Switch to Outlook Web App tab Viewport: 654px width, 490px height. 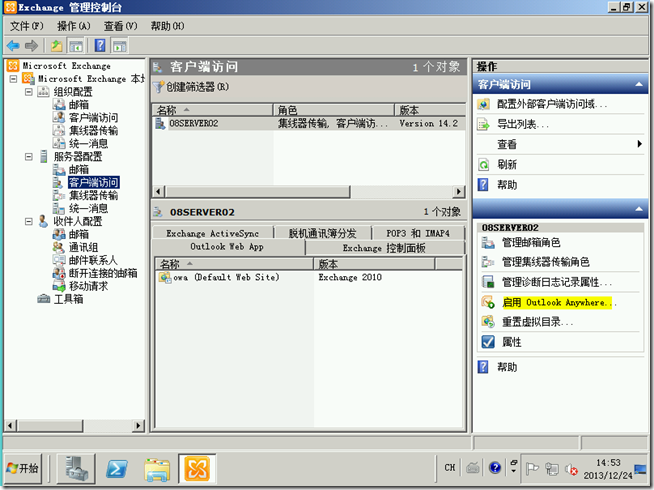coord(227,247)
